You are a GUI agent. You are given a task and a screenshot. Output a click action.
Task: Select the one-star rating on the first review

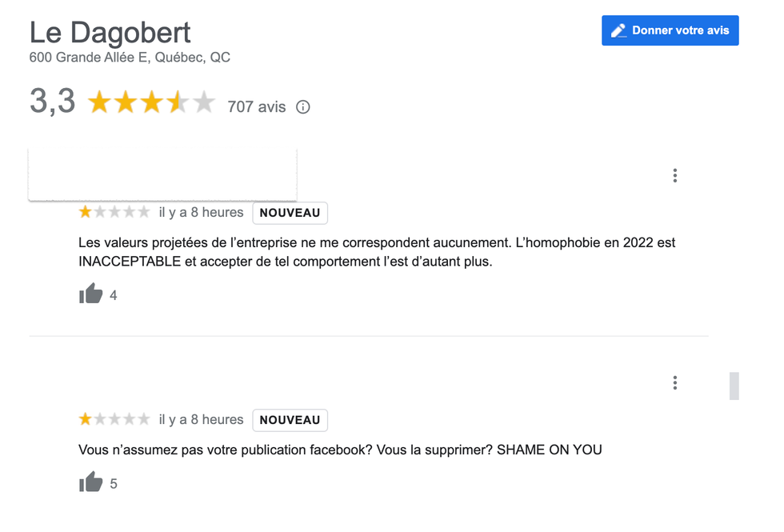[x=84, y=211]
